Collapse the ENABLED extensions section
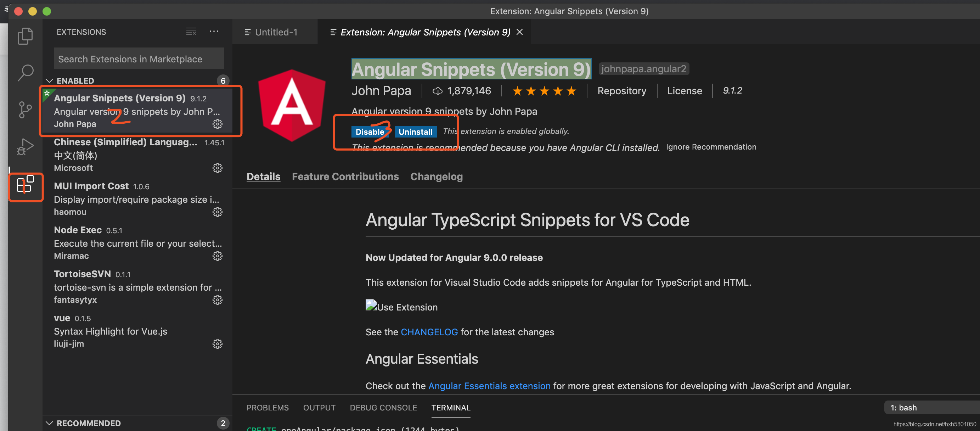The height and width of the screenshot is (431, 980). tap(50, 81)
